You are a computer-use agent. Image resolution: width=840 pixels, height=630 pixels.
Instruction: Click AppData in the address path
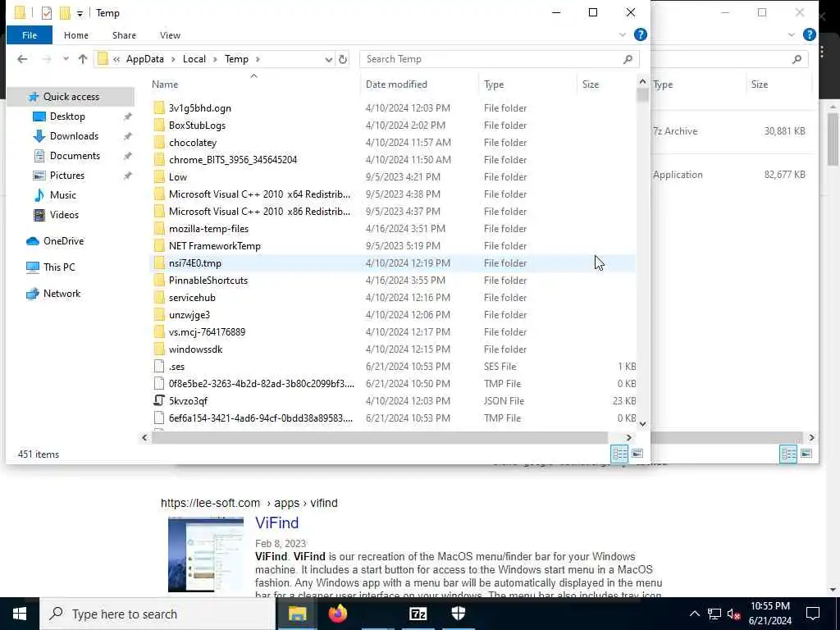pyautogui.click(x=144, y=59)
